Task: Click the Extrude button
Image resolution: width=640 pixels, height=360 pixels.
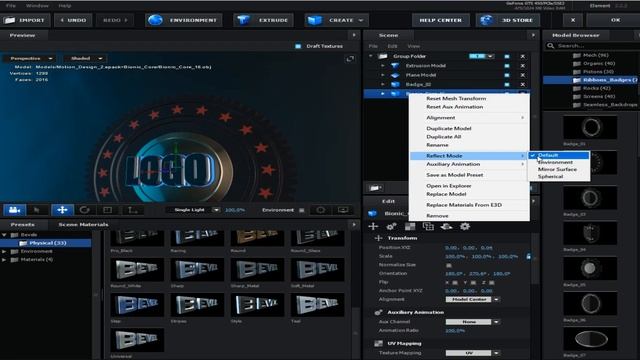Action: pos(263,20)
